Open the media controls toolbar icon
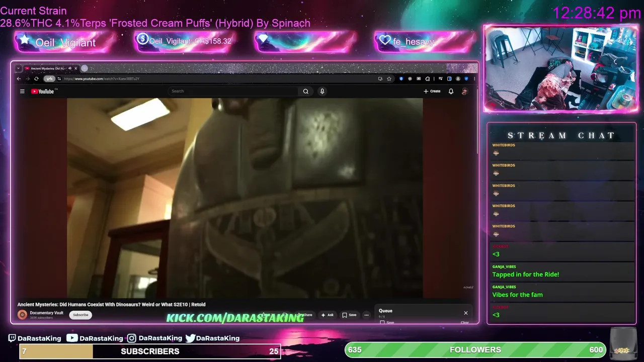Screen dimensions: 644x362 point(441,78)
